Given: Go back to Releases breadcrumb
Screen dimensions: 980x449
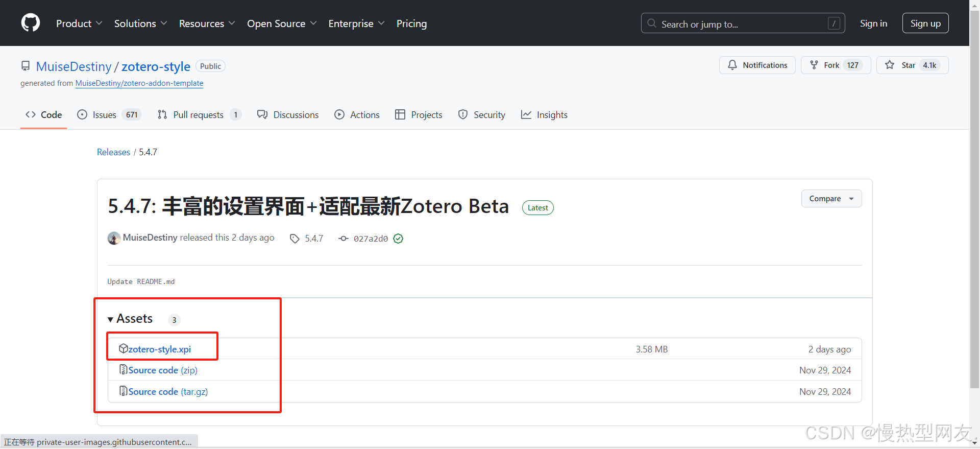Looking at the screenshot, I should pyautogui.click(x=113, y=152).
